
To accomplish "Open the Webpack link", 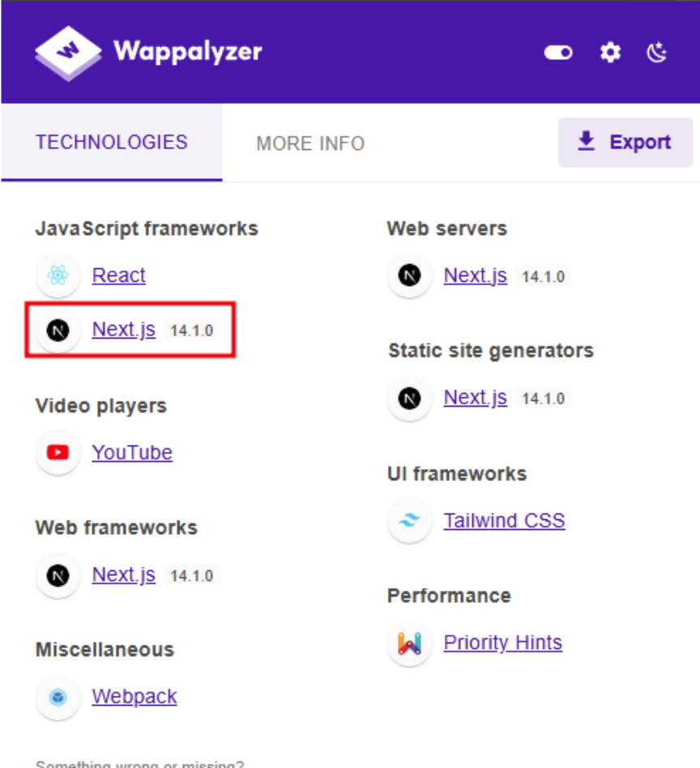I will pyautogui.click(x=134, y=697).
